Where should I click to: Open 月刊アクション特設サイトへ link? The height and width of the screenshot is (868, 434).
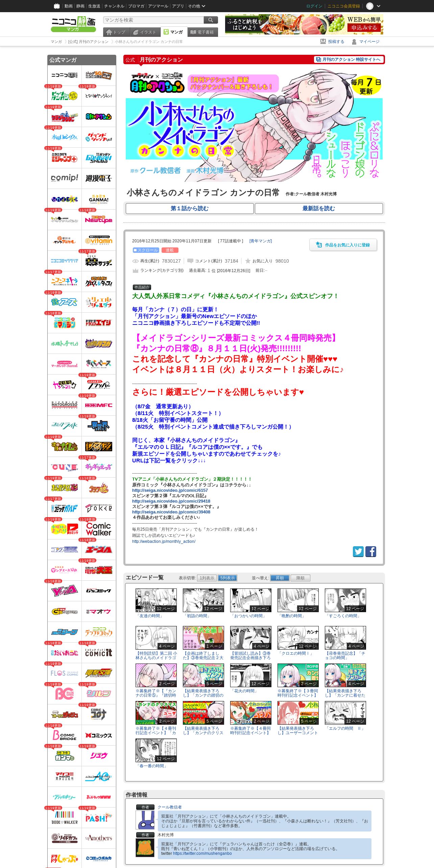coord(348,59)
